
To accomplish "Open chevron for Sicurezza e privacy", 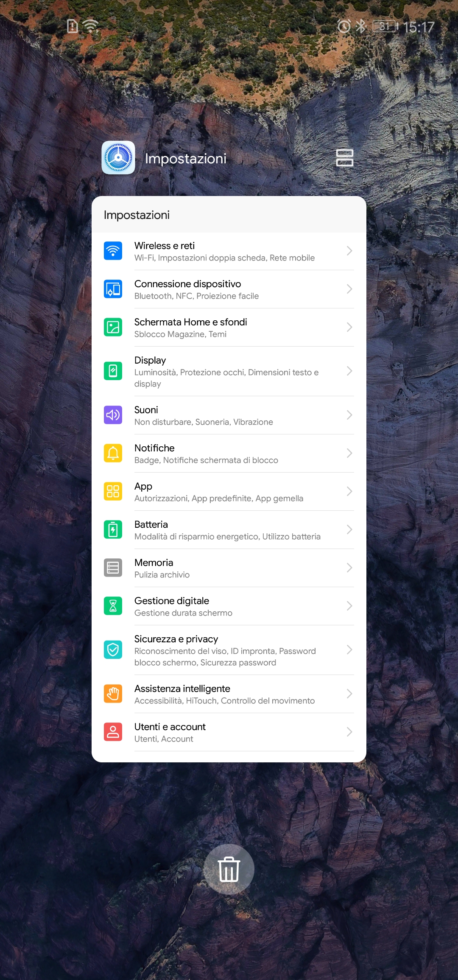I will 349,650.
